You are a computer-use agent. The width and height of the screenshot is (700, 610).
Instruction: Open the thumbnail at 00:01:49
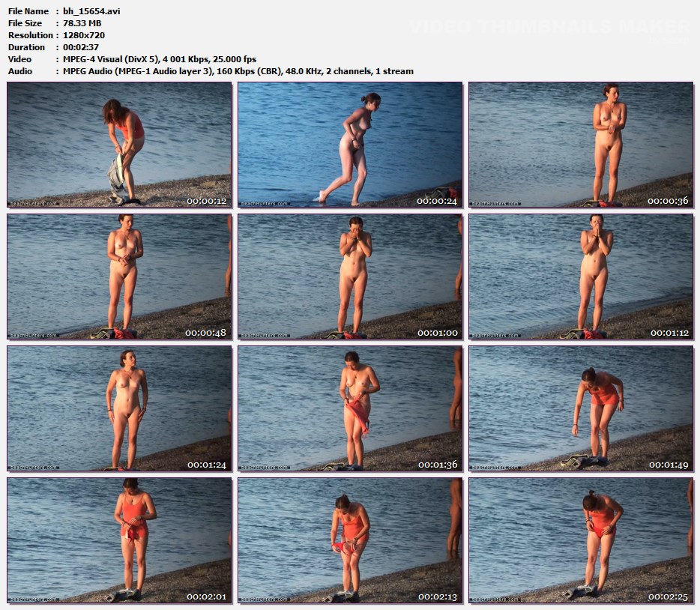[x=581, y=408]
